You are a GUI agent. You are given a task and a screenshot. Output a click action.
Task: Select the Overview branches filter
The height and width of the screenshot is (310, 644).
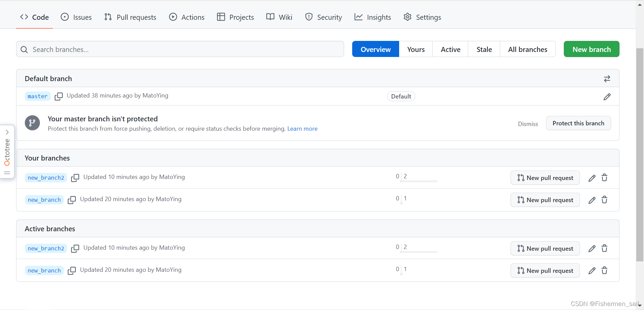click(x=376, y=49)
